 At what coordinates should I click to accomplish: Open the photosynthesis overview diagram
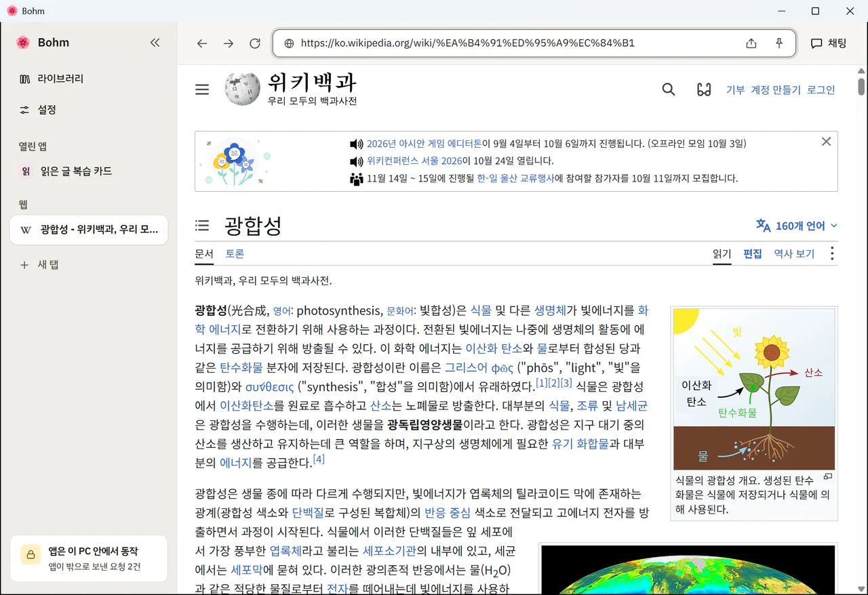[x=754, y=389]
